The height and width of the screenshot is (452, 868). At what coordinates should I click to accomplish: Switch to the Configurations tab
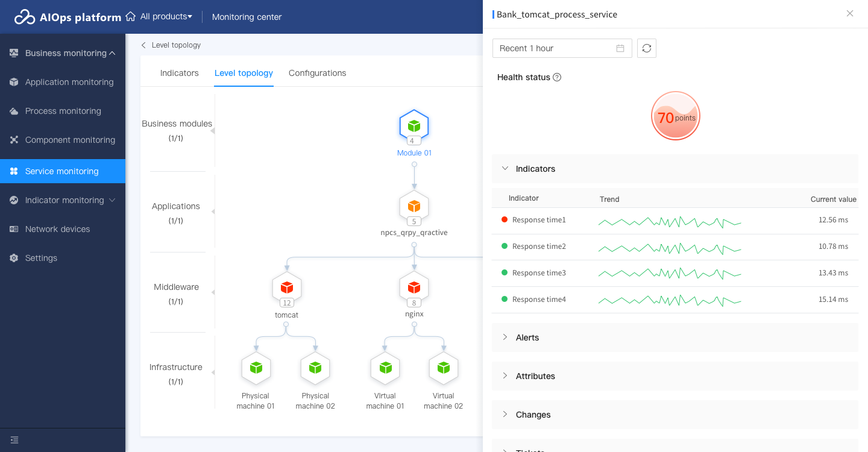point(317,73)
